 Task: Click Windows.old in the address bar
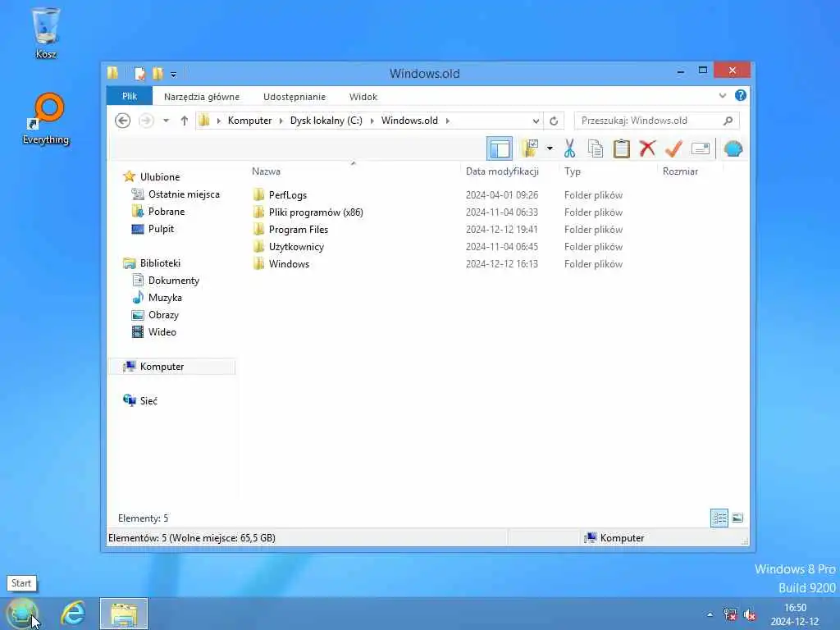409,121
